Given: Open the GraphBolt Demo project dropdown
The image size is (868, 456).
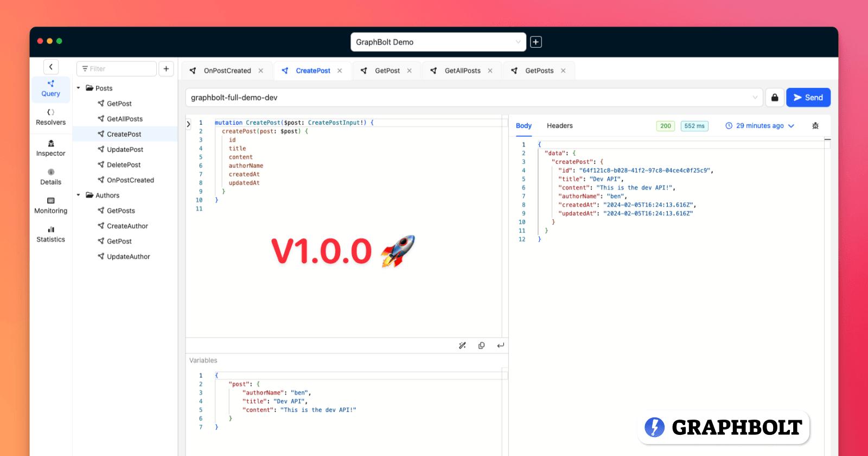Looking at the screenshot, I should (x=438, y=42).
